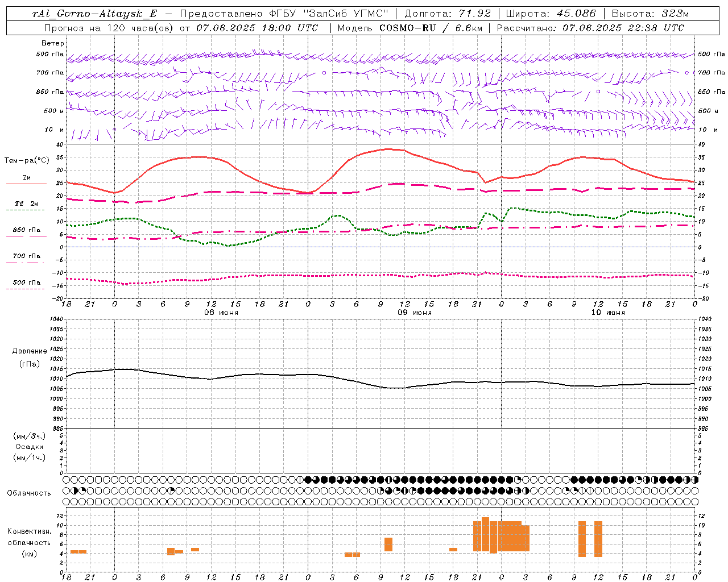
Task: Click the Облачность cloud cover label
Action: pyautogui.click(x=29, y=493)
